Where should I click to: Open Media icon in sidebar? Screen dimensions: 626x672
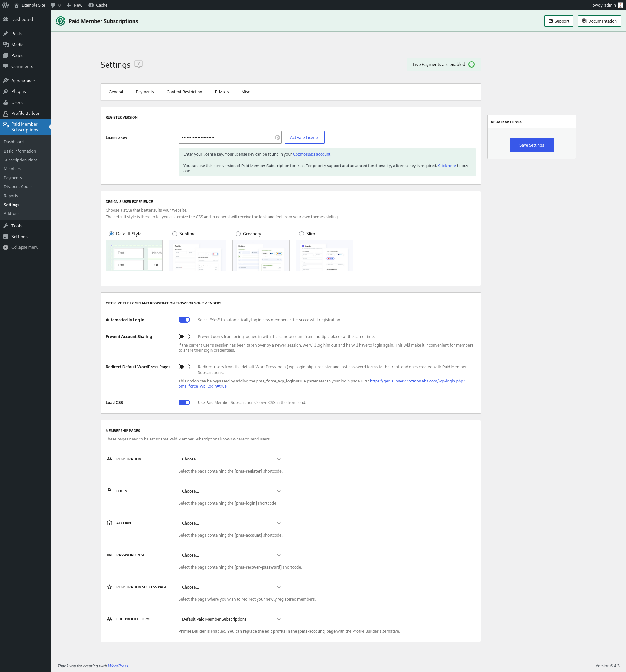[6, 45]
